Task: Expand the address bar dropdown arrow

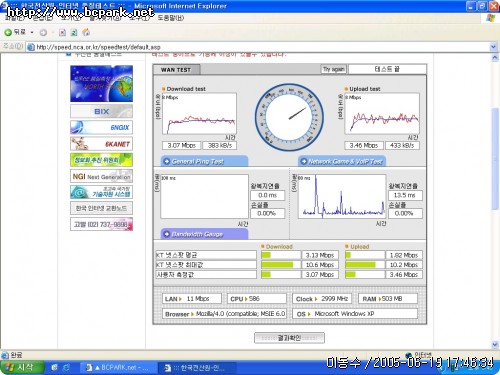Action: click(x=494, y=47)
